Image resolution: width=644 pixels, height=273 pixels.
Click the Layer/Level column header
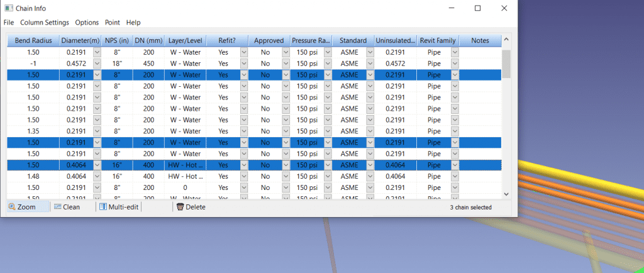pos(185,41)
